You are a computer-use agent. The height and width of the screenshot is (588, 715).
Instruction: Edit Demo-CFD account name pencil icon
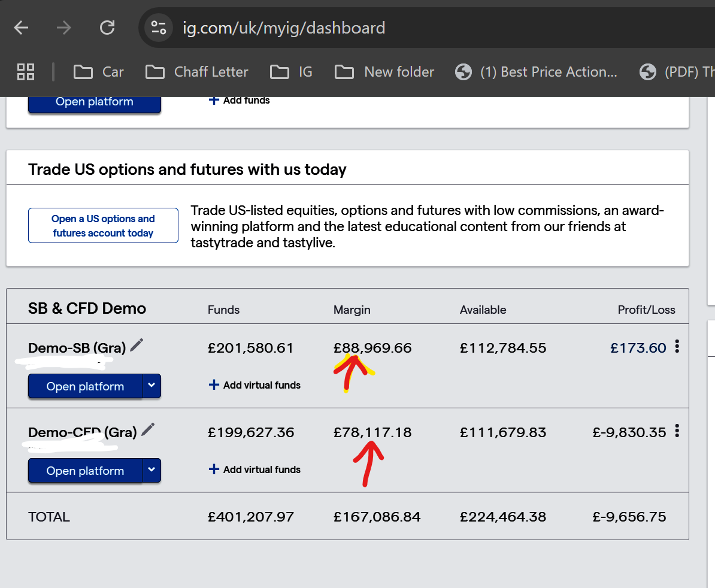point(148,429)
